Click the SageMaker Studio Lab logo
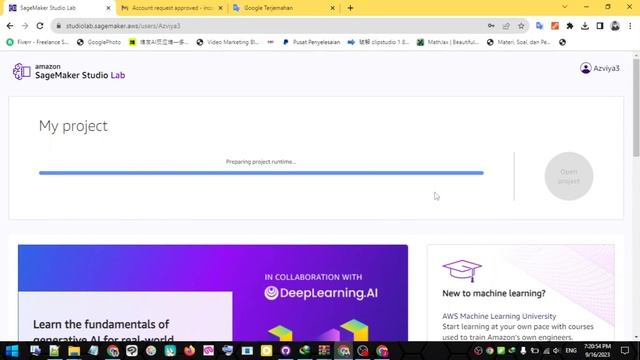 pos(69,71)
